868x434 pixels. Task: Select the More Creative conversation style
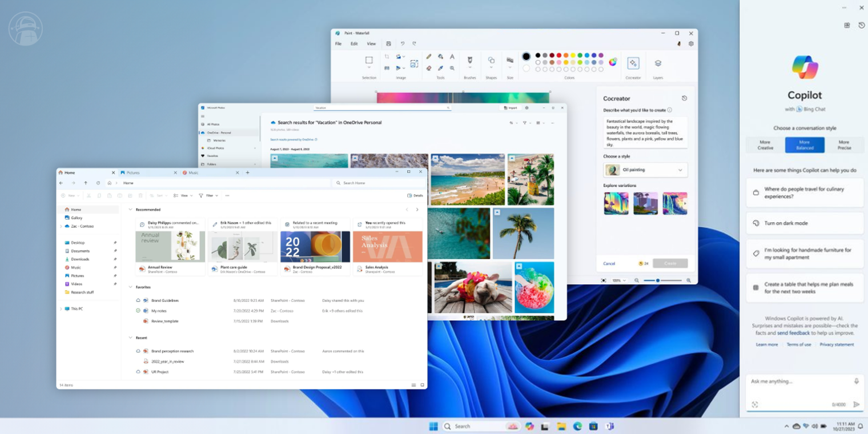764,145
